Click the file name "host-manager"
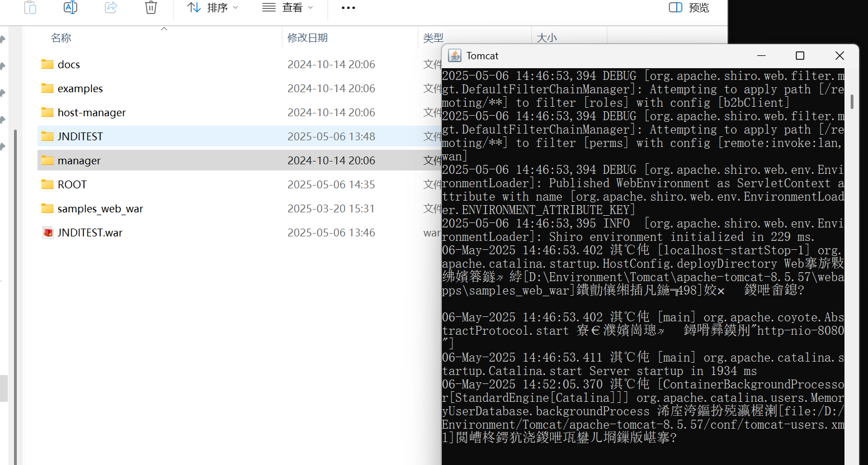868x465 pixels. 92,112
